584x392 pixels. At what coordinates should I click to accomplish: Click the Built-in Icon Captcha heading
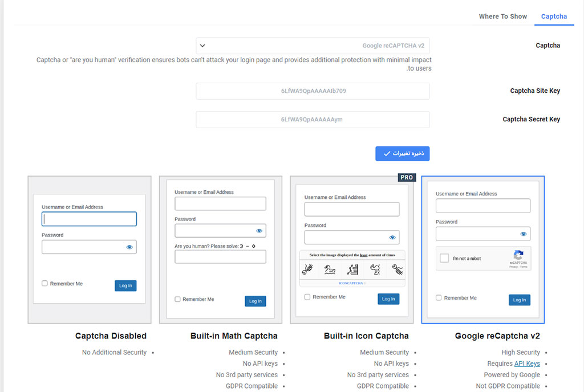pyautogui.click(x=366, y=336)
